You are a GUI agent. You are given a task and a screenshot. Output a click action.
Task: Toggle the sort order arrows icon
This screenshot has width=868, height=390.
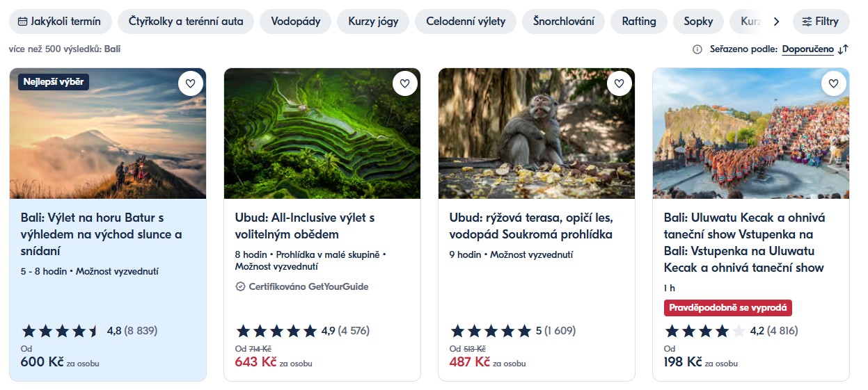(x=843, y=49)
